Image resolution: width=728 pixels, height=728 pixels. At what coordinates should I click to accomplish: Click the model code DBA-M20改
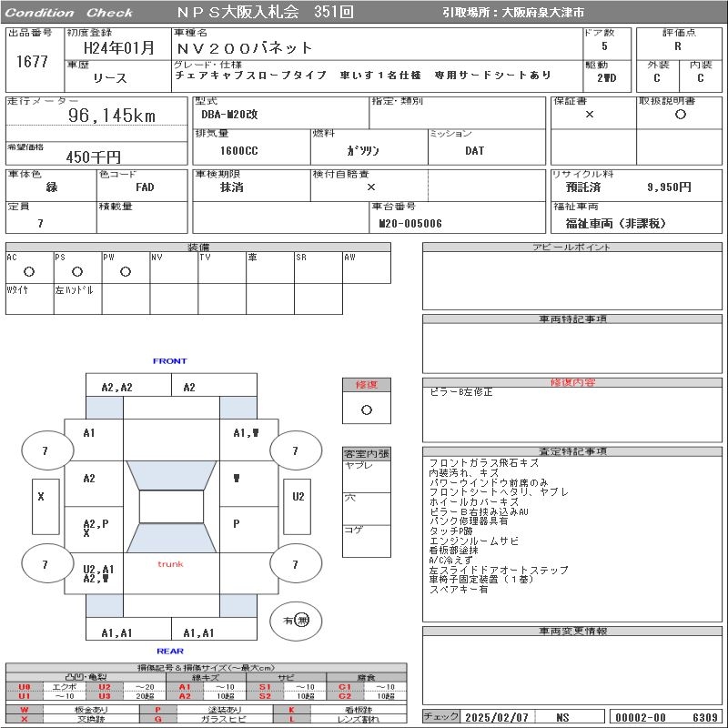[229, 115]
